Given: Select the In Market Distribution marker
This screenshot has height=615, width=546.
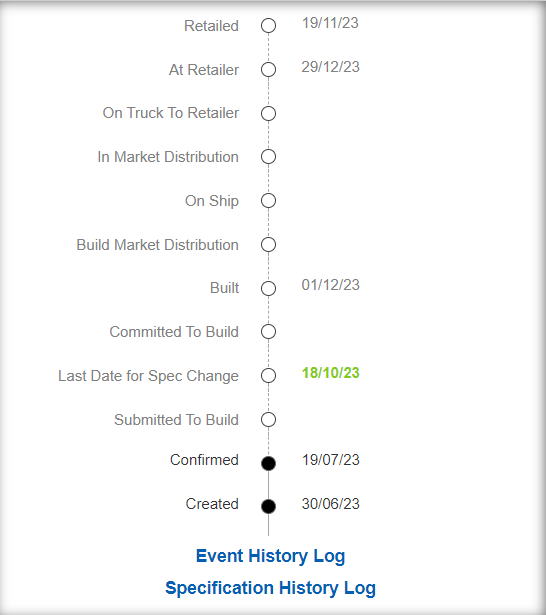Looking at the screenshot, I should [x=268, y=157].
